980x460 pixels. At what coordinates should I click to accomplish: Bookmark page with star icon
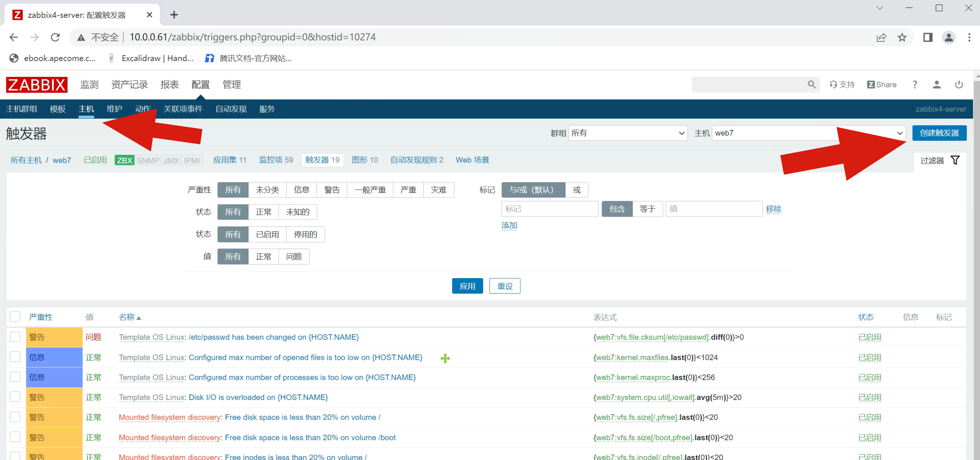tap(902, 37)
